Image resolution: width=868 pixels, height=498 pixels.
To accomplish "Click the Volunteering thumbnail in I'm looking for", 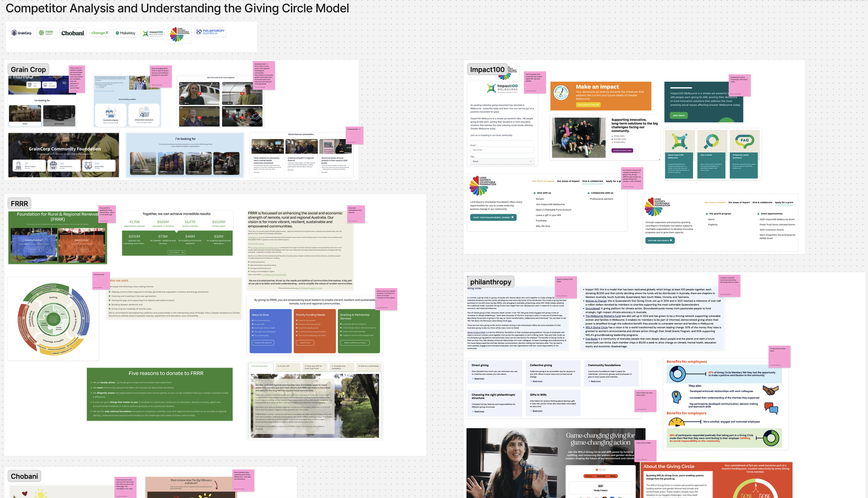I will (x=199, y=163).
